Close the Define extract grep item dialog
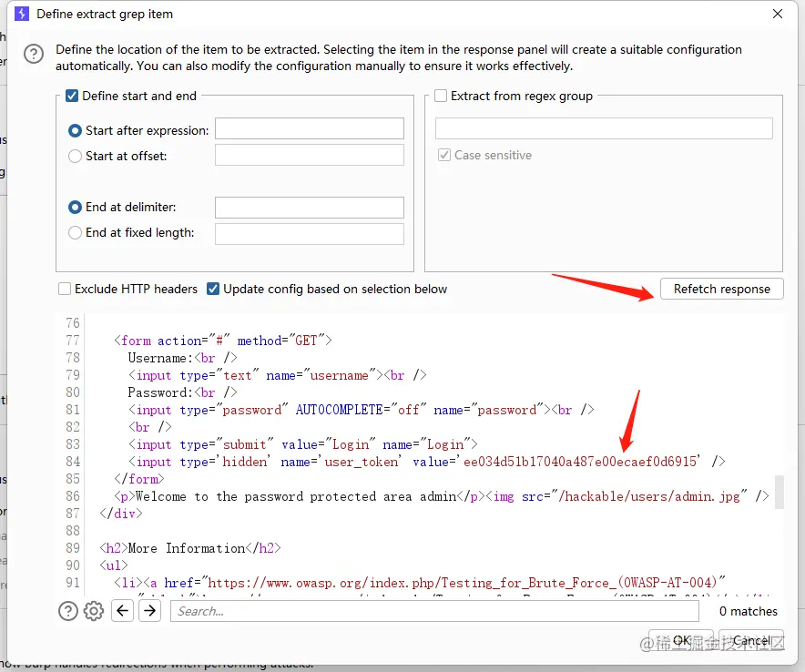 pos(778,14)
